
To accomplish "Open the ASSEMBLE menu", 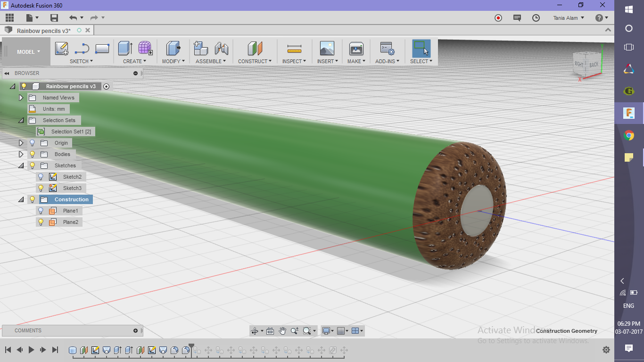I will [x=211, y=61].
